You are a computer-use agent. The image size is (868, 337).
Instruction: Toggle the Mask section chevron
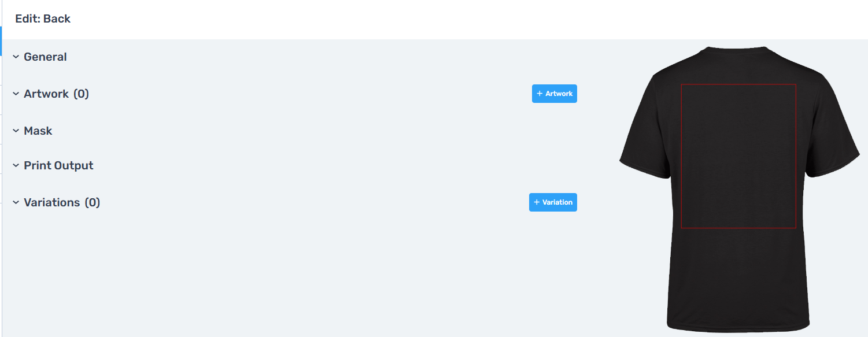point(16,131)
